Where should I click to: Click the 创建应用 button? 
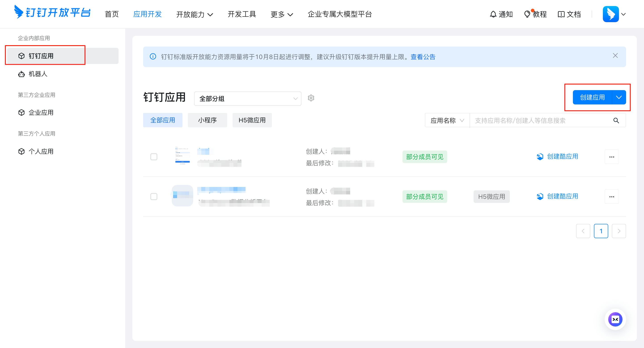pos(592,97)
